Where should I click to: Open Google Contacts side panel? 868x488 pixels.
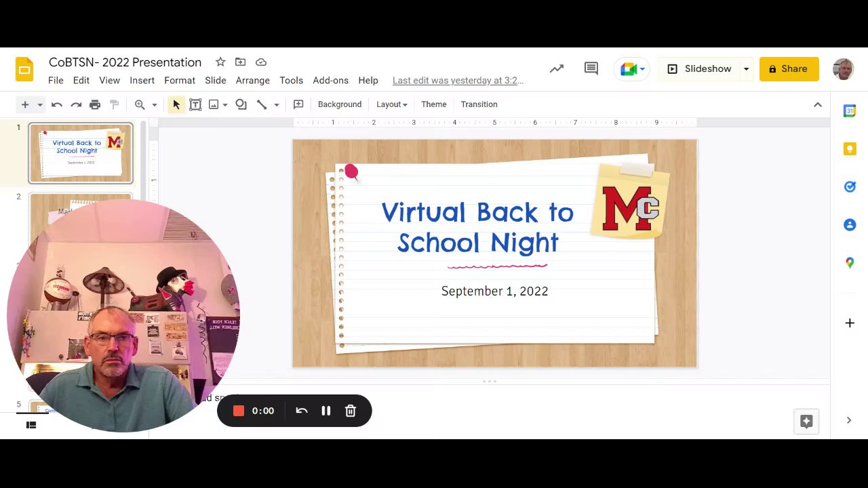850,224
